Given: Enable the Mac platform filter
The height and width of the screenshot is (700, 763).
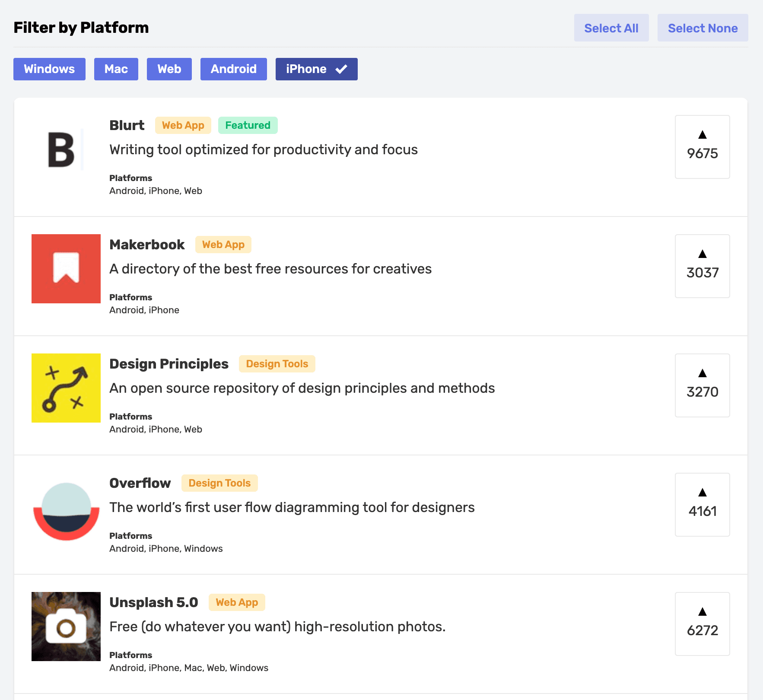Looking at the screenshot, I should (x=116, y=69).
